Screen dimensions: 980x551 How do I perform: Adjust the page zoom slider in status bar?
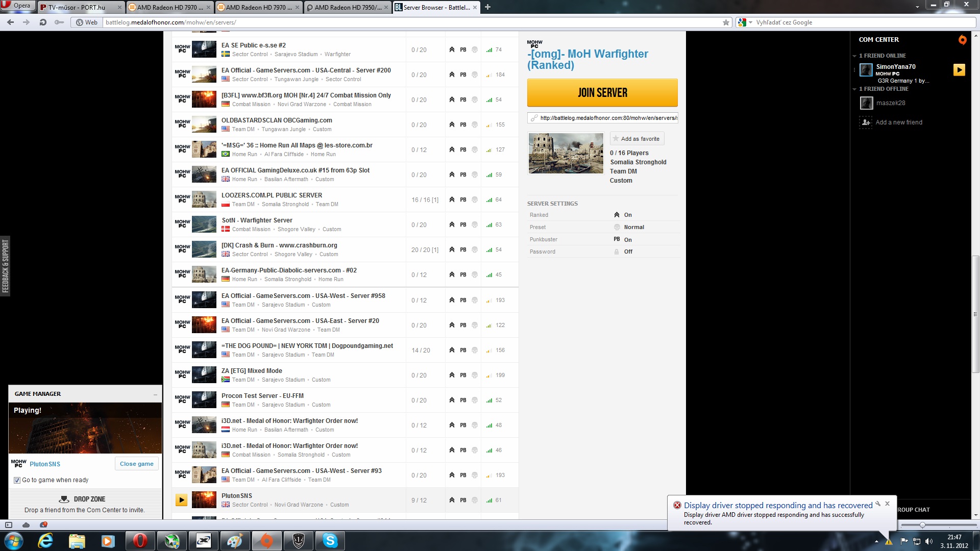click(x=922, y=525)
